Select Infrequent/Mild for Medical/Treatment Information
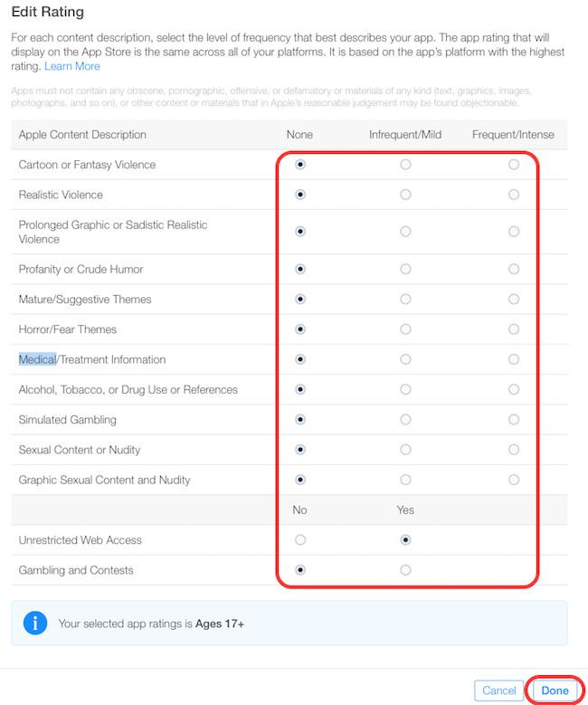 point(405,359)
